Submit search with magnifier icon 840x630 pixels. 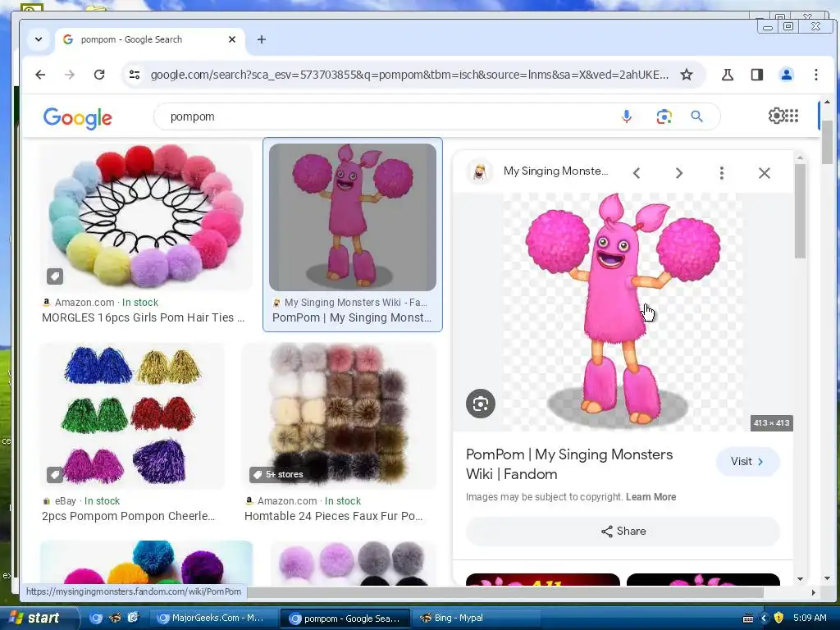(696, 116)
